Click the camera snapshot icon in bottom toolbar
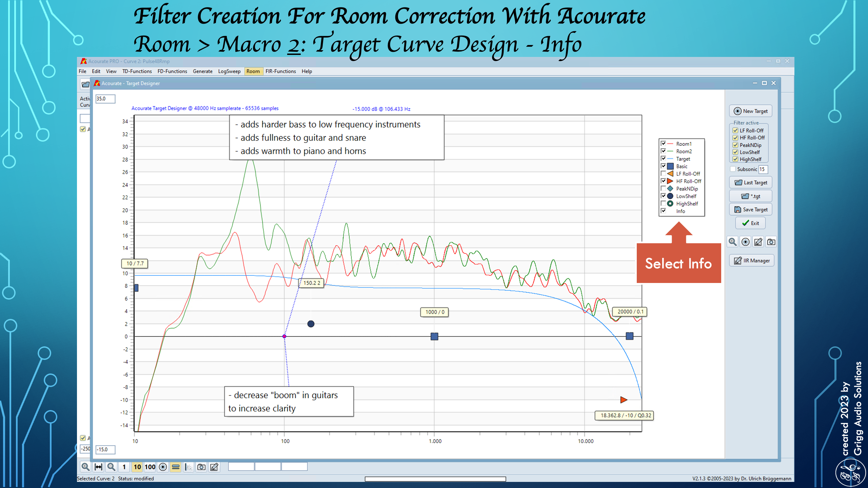This screenshot has height=488, width=868. tap(201, 467)
